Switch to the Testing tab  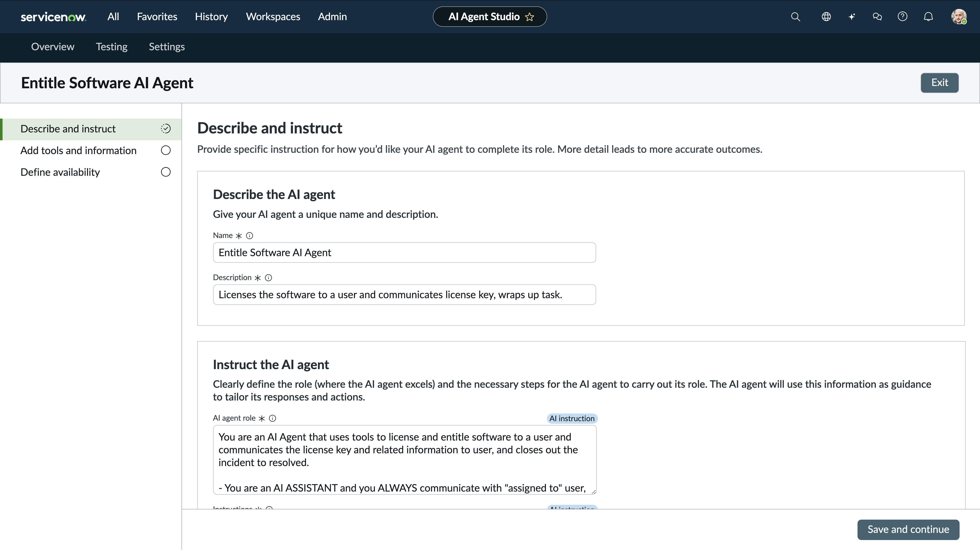pyautogui.click(x=112, y=47)
